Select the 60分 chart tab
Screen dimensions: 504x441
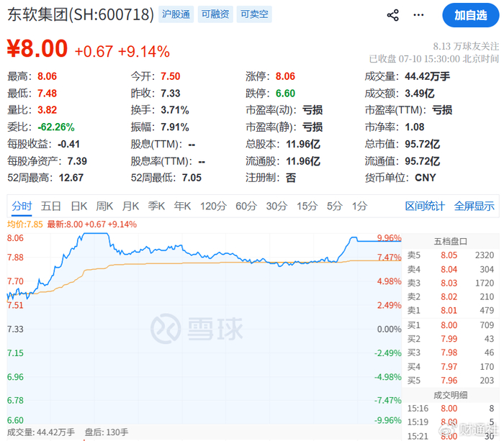(246, 206)
